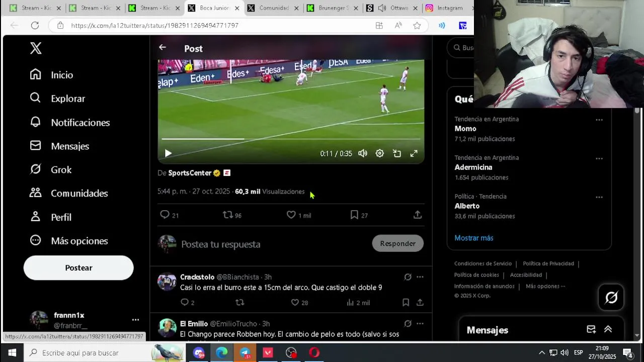
Task: View analytics of Crackstolo's comment
Action: pos(358,302)
